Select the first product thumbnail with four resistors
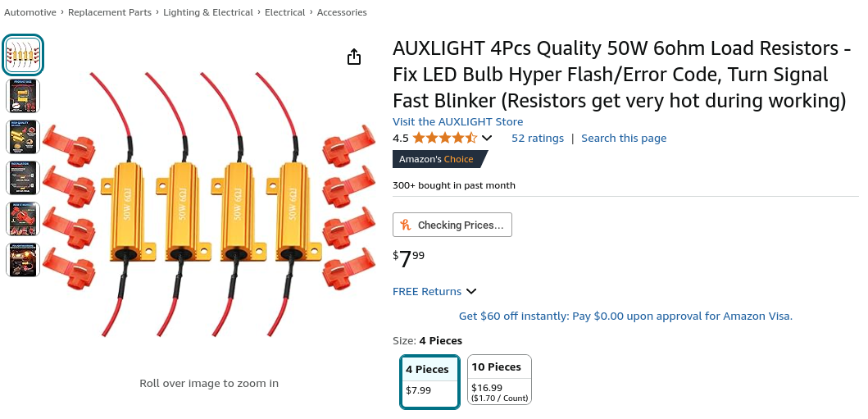Image resolution: width=868 pixels, height=419 pixels. pos(23,55)
